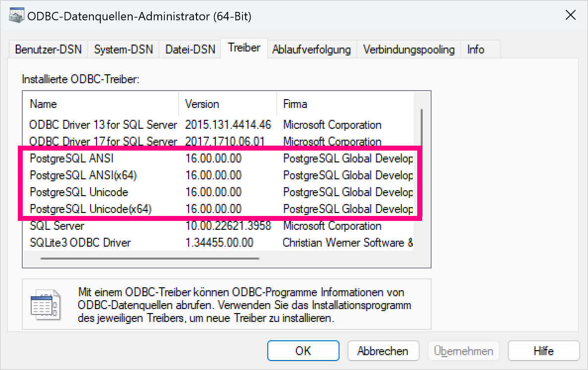Select the Datei-DSN tab
The width and height of the screenshot is (588, 370).
point(190,50)
